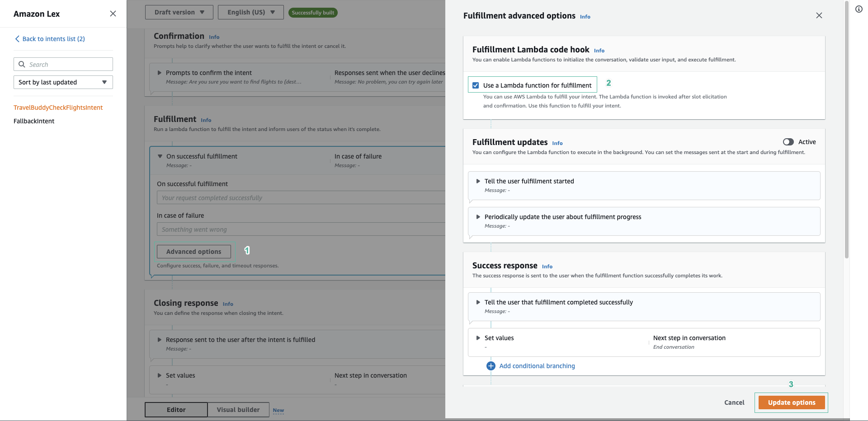
Task: Expand Set values under Closing response
Action: tap(160, 375)
